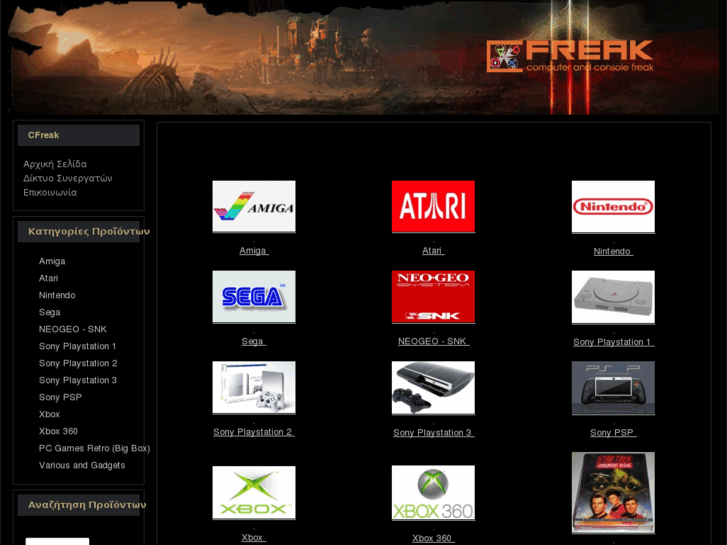Open Δίκτυο Συνεργατών menu item
This screenshot has width=727, height=545.
click(68, 179)
